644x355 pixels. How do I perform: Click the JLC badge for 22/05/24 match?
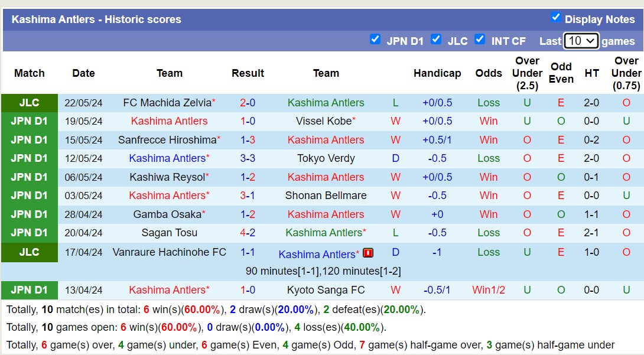(x=29, y=103)
